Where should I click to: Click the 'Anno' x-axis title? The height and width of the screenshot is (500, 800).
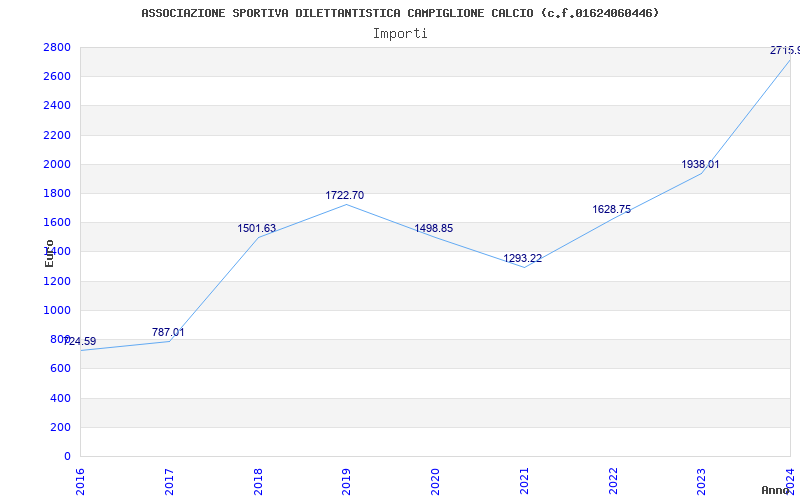point(775,490)
